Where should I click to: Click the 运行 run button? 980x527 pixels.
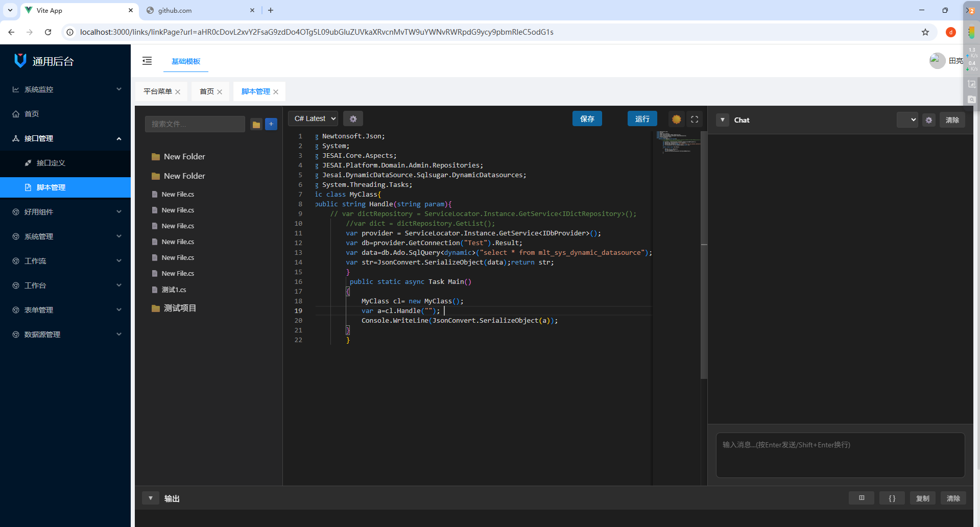642,118
